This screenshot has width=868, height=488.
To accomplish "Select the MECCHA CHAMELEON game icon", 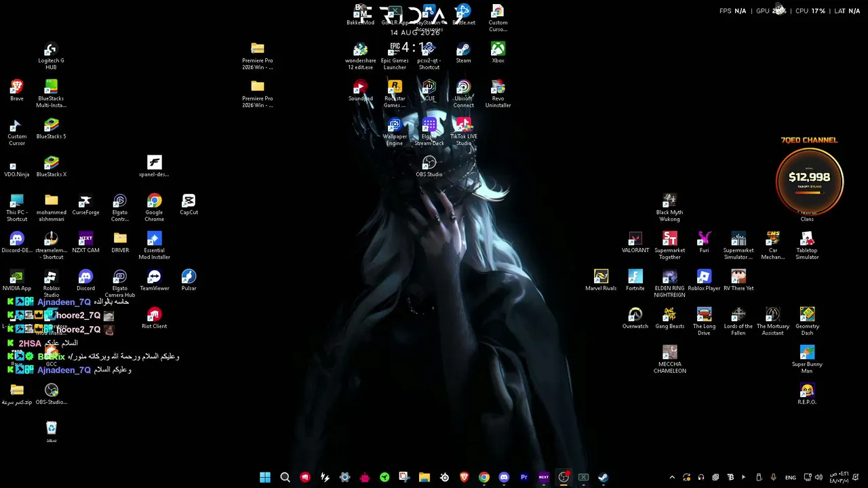I will point(669,360).
